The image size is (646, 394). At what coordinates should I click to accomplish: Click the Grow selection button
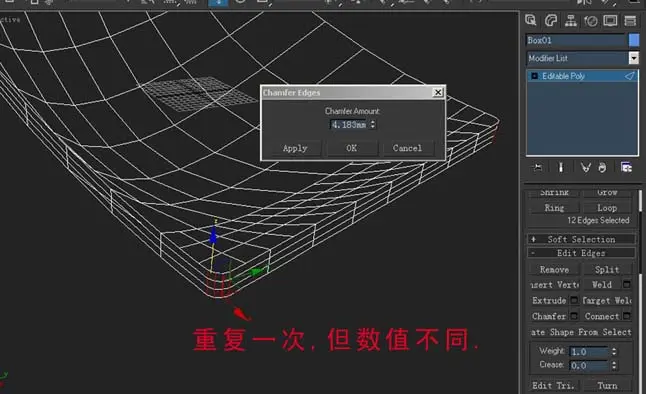[x=607, y=192]
